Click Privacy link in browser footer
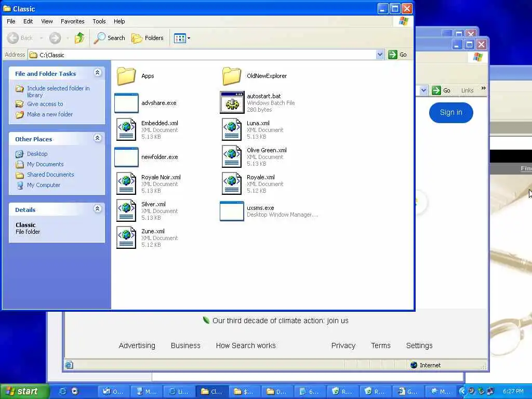This screenshot has height=399, width=532. coord(343,345)
